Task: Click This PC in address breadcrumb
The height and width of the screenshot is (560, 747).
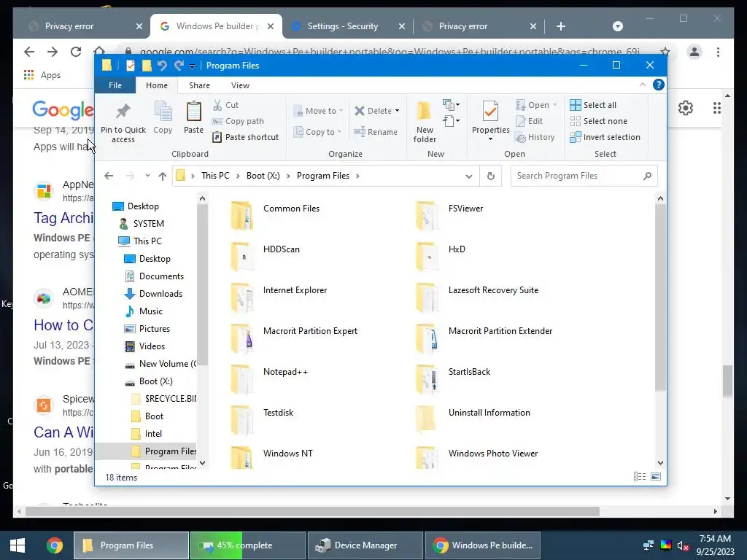Action: pos(215,176)
